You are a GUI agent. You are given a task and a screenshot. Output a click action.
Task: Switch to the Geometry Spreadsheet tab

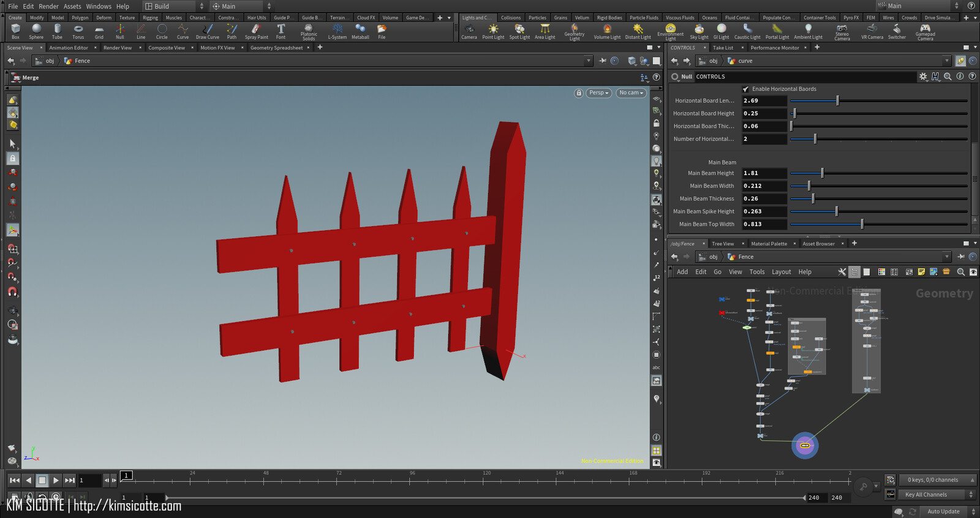click(x=276, y=48)
